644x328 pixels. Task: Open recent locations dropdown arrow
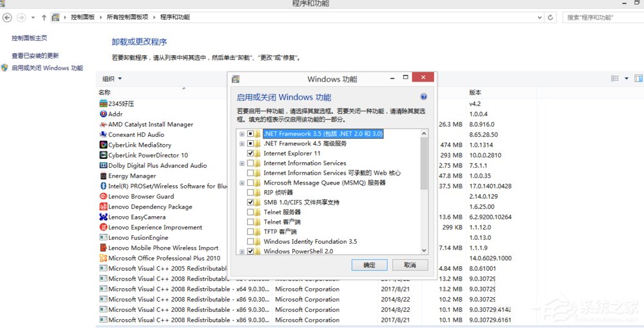(x=33, y=17)
